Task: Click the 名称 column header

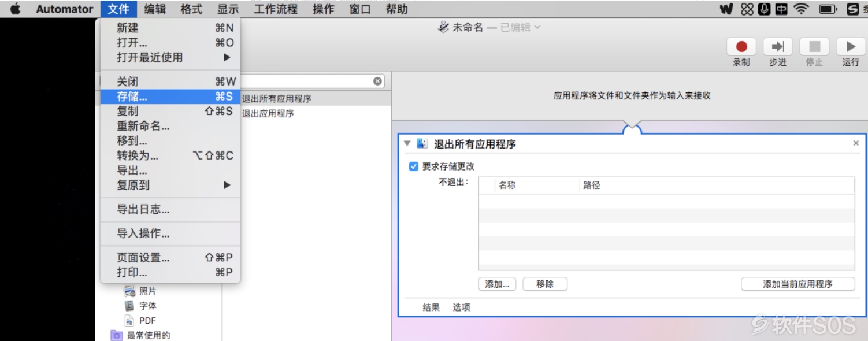Action: click(537, 185)
